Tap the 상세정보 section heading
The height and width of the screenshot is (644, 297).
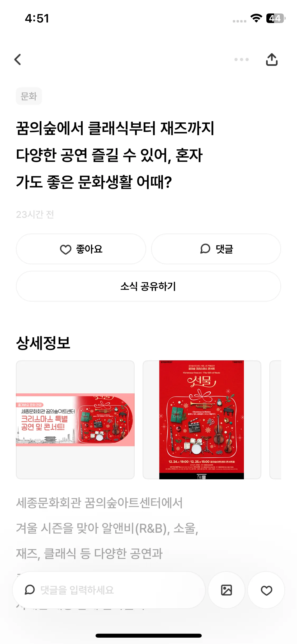pyautogui.click(x=43, y=343)
